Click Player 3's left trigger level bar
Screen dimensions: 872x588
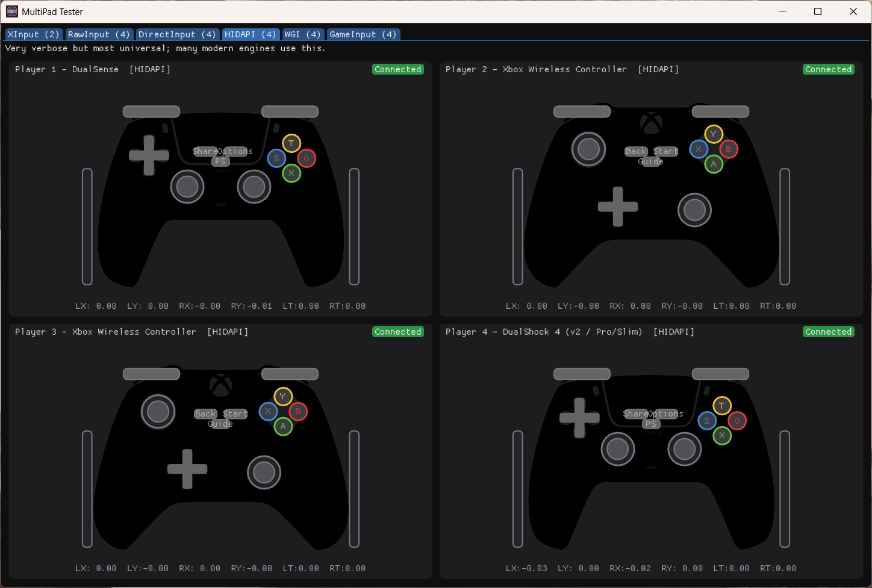click(x=87, y=489)
